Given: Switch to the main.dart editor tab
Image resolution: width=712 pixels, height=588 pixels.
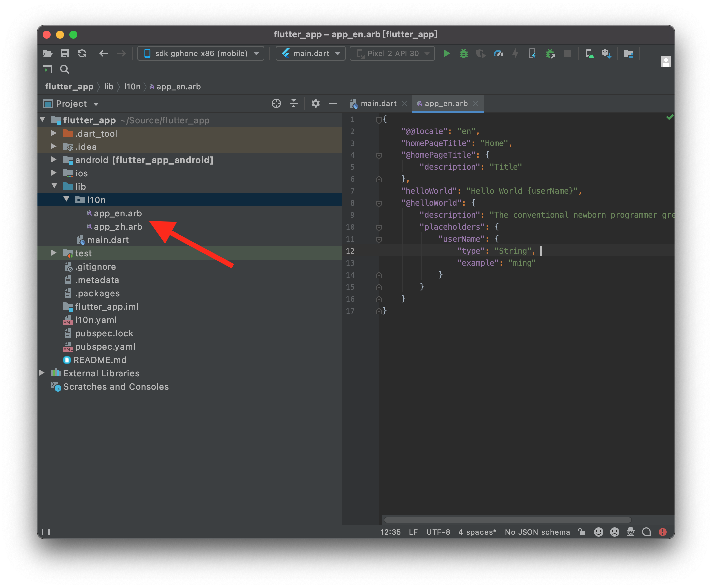Looking at the screenshot, I should click(x=378, y=103).
